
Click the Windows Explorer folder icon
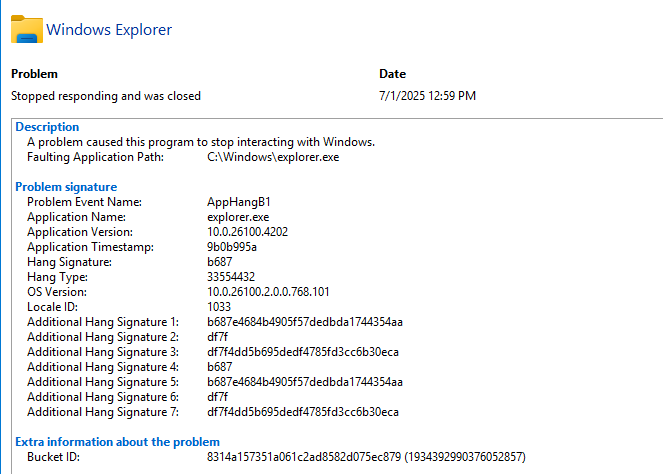point(27,29)
